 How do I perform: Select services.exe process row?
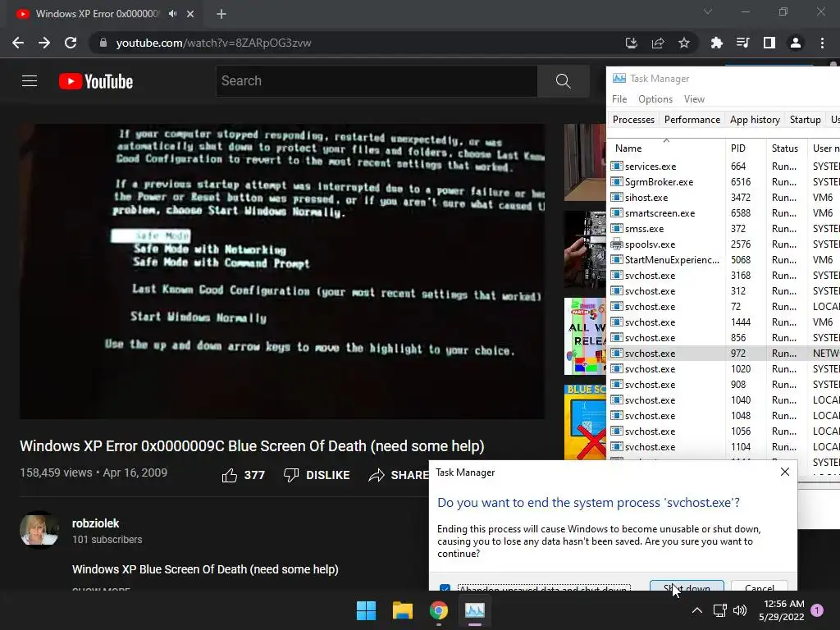pos(724,166)
